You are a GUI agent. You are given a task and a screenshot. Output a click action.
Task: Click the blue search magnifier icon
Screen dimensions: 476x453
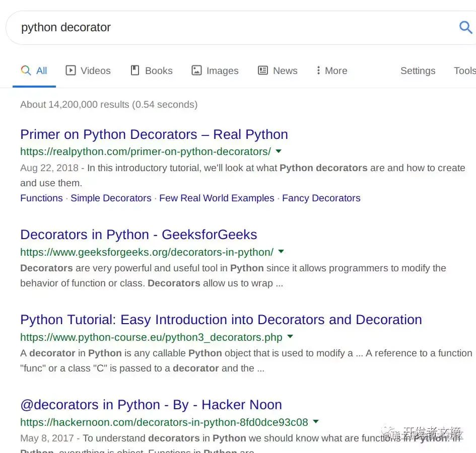(x=465, y=27)
